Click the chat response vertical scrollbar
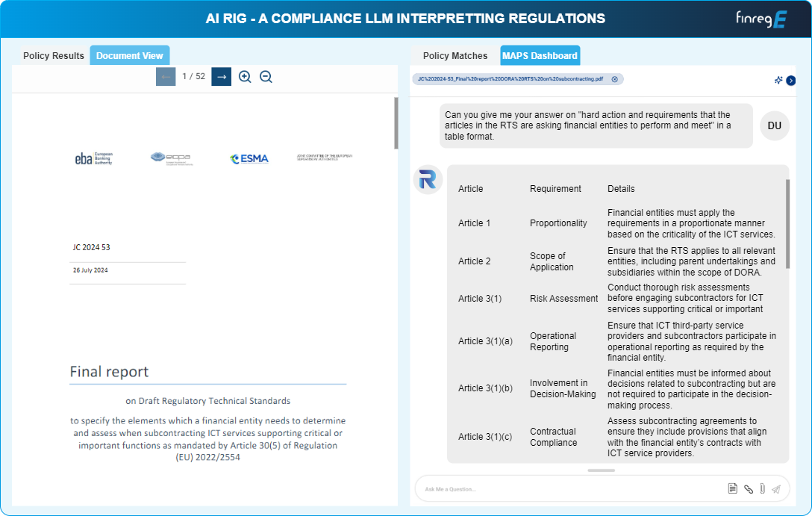 tap(787, 224)
